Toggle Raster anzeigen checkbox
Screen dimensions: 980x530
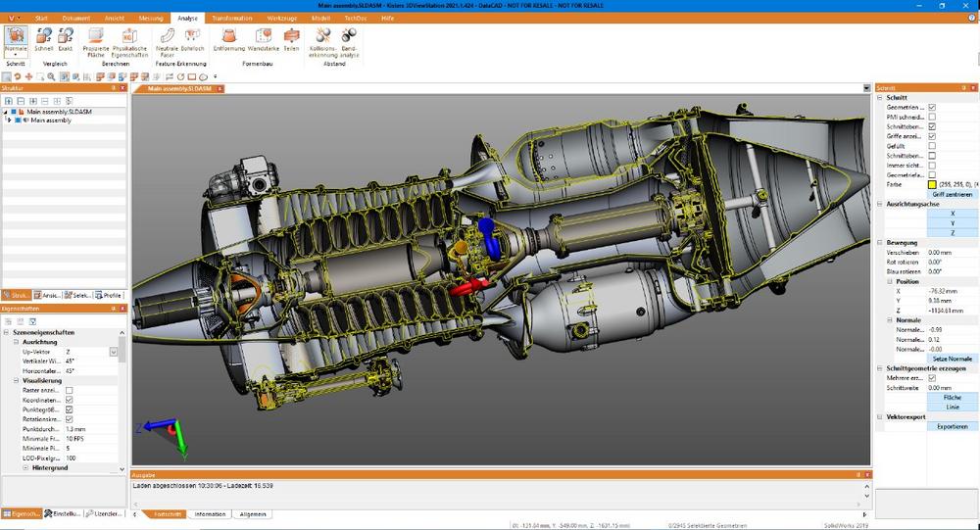tap(69, 390)
